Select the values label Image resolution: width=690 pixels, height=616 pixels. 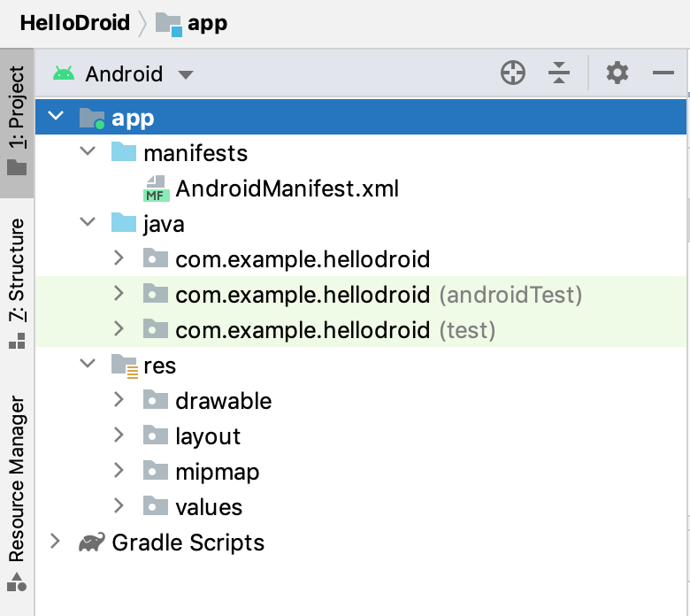(x=209, y=507)
